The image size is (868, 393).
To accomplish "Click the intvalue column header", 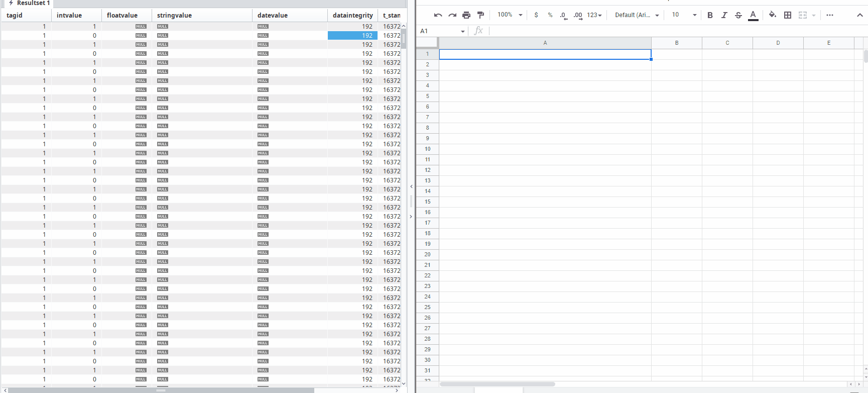I will 76,15.
